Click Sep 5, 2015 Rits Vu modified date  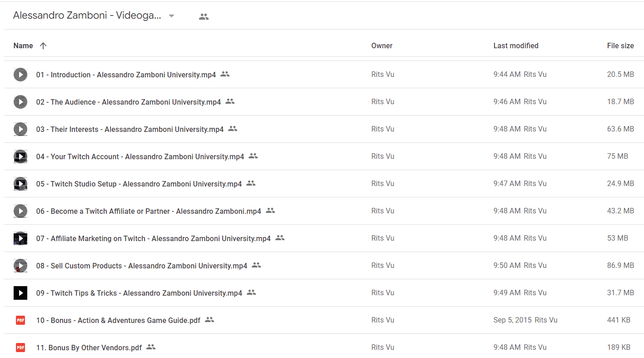coord(525,320)
